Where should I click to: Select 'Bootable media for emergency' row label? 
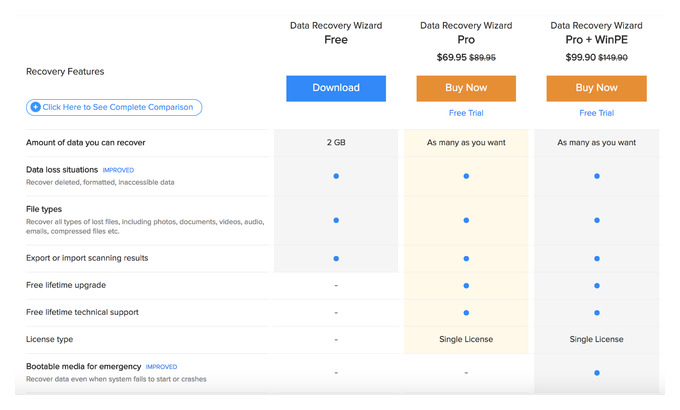click(x=83, y=367)
